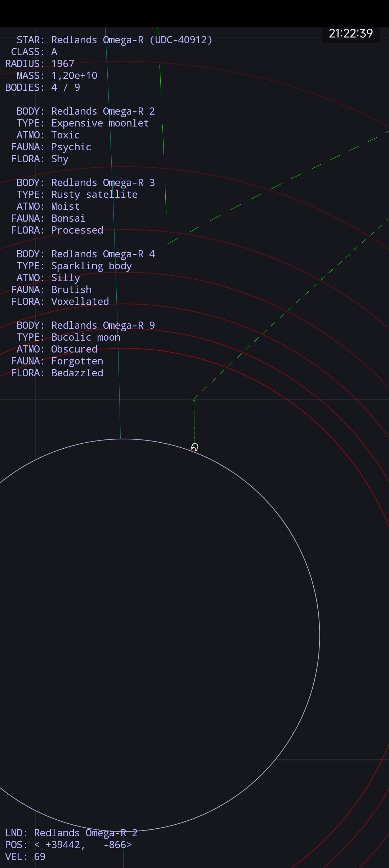This screenshot has height=868, width=389.
Task: Click TYPE: Sparkling body
Action: tap(74, 266)
